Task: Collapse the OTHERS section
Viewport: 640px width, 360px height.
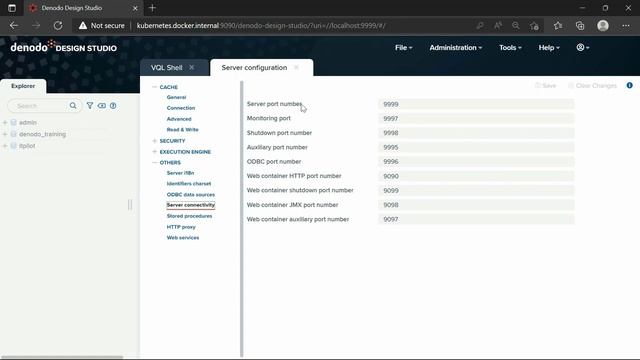Action: pos(154,162)
